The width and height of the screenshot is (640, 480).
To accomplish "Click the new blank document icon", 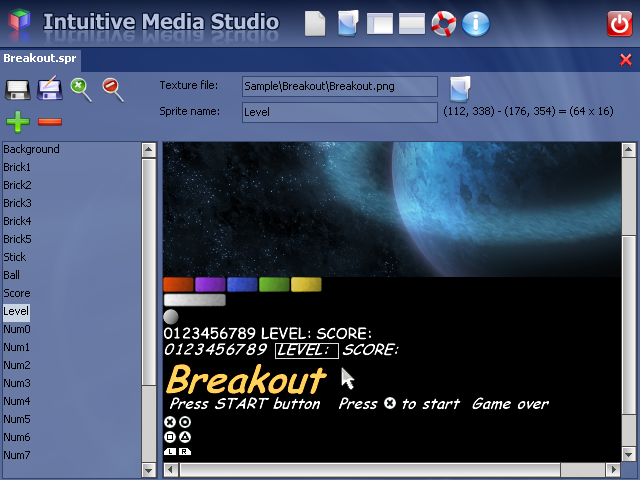I will [x=315, y=24].
